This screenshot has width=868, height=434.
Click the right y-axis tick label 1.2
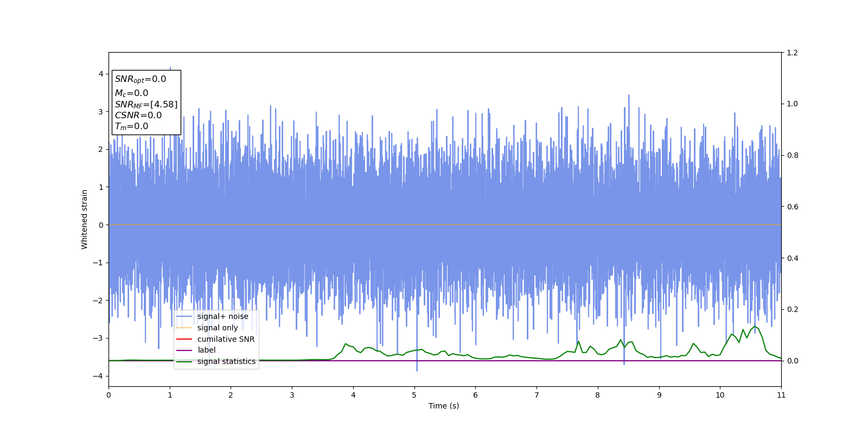pos(793,53)
